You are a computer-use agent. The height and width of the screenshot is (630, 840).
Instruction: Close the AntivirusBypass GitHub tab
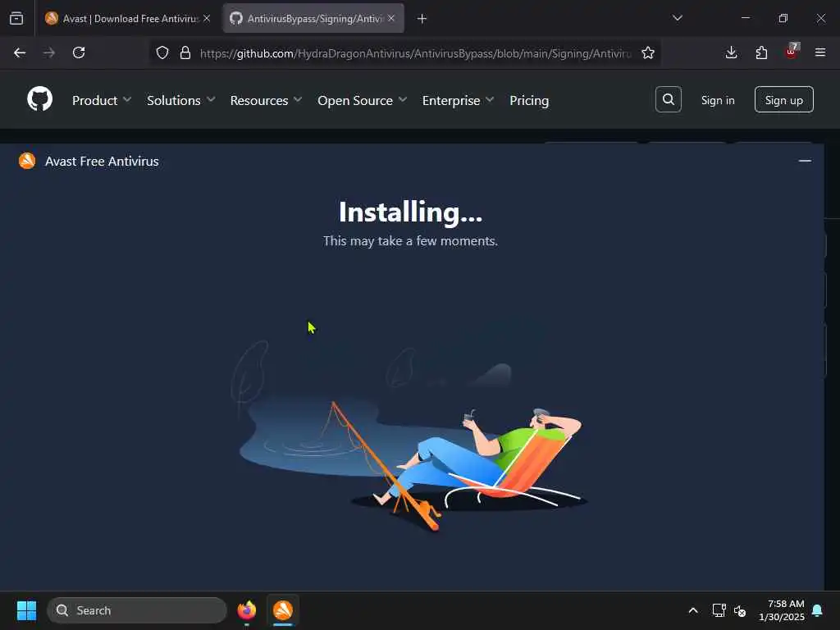pyautogui.click(x=391, y=18)
